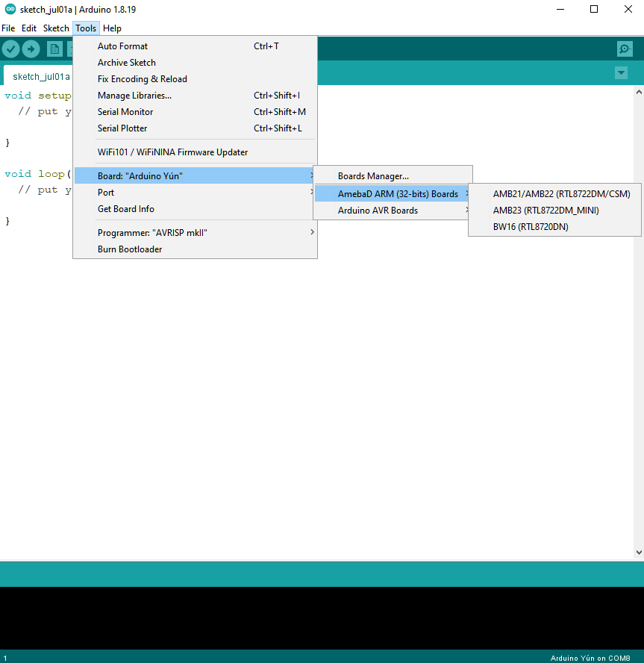Viewport: 644px width, 663px height.
Task: Click the black console output area
Action: pos(322,617)
